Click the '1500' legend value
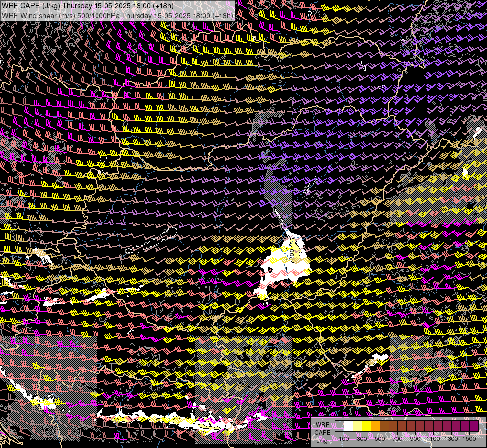Screen dimensions: 487x448 coord(469,439)
